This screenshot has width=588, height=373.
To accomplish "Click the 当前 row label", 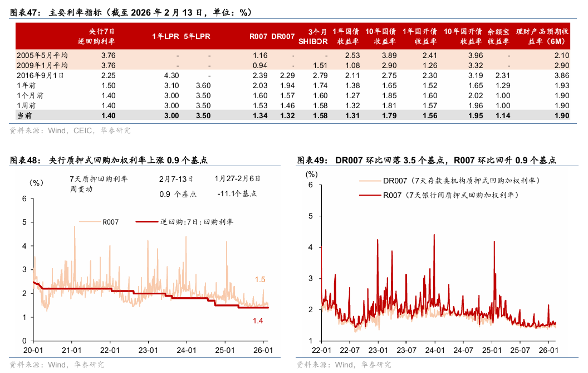I will click(25, 115).
